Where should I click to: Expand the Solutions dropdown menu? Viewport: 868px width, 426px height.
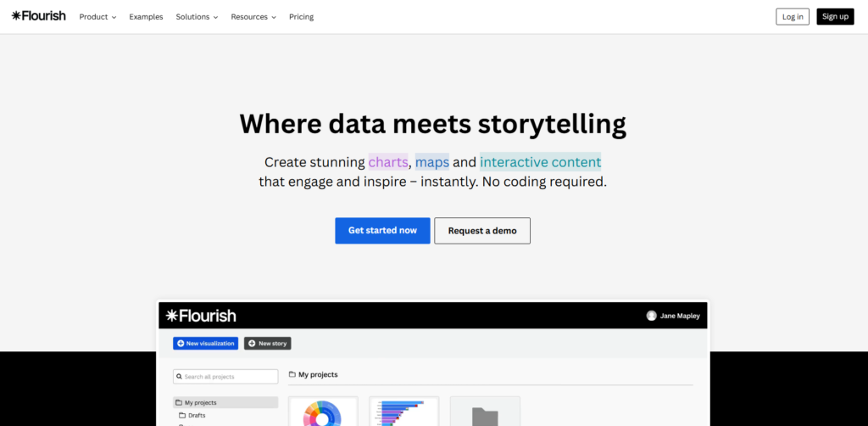click(x=197, y=17)
